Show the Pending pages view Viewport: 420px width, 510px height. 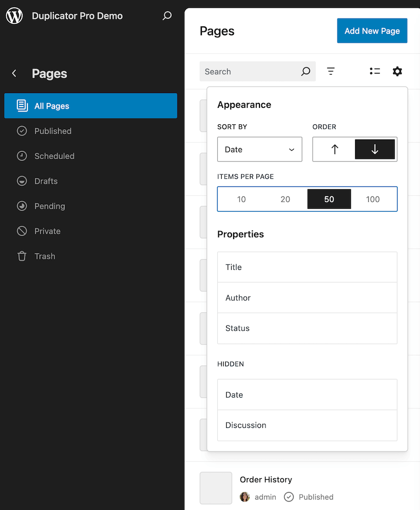pyautogui.click(x=91, y=206)
